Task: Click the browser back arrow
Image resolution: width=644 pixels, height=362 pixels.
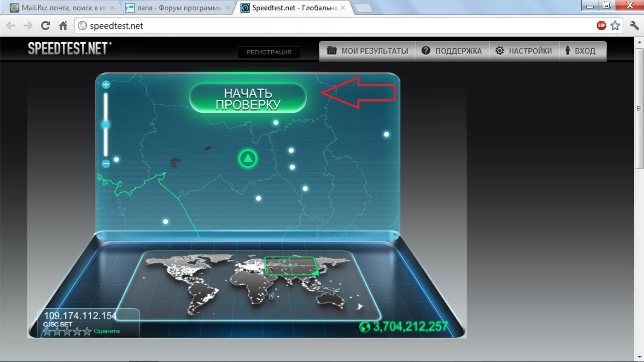Action: pos(11,26)
